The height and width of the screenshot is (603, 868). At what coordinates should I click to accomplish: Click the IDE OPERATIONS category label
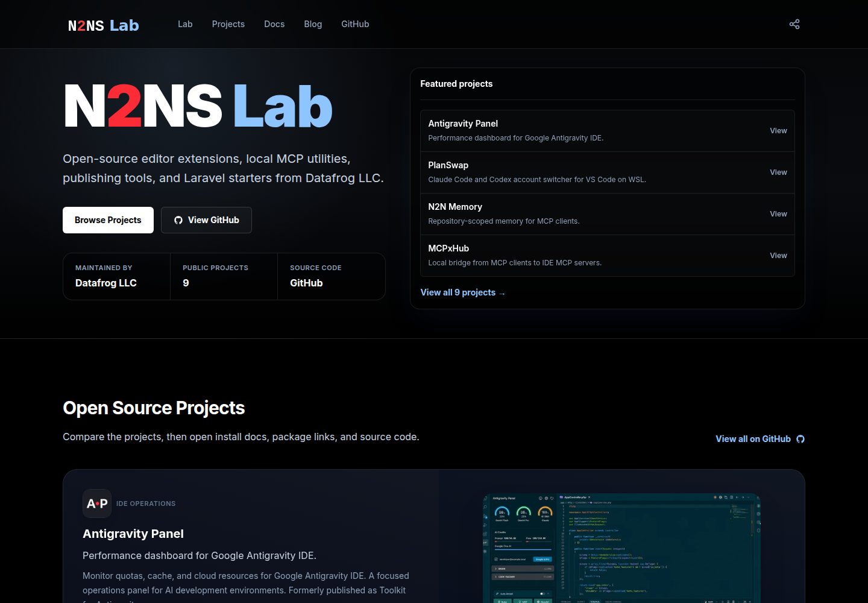pos(146,504)
